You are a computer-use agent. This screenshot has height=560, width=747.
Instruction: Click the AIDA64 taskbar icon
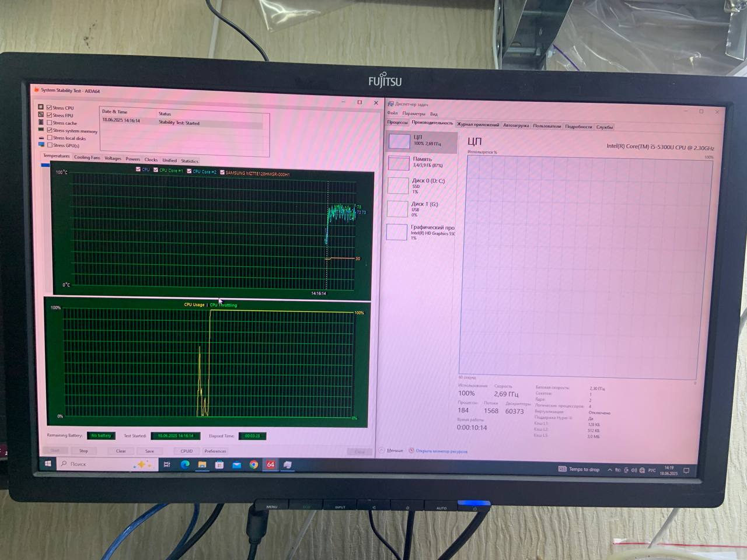click(271, 465)
